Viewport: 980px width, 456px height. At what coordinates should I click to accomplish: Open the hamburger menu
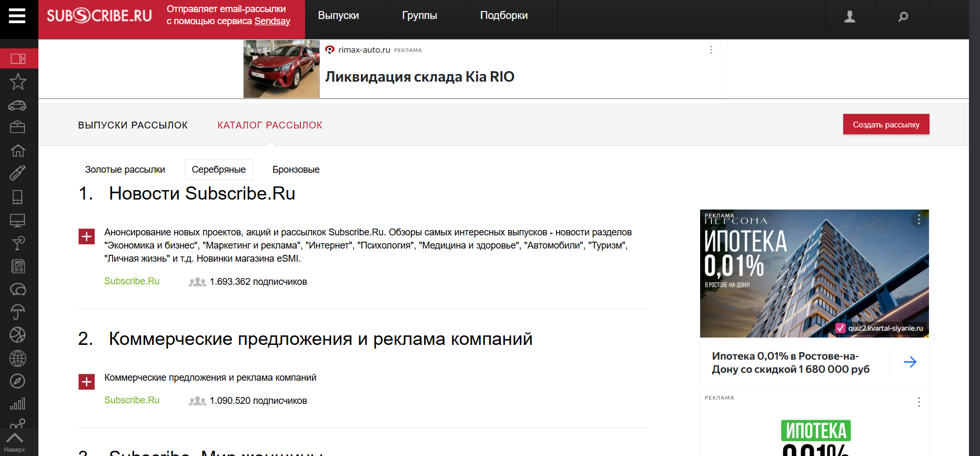pyautogui.click(x=17, y=16)
